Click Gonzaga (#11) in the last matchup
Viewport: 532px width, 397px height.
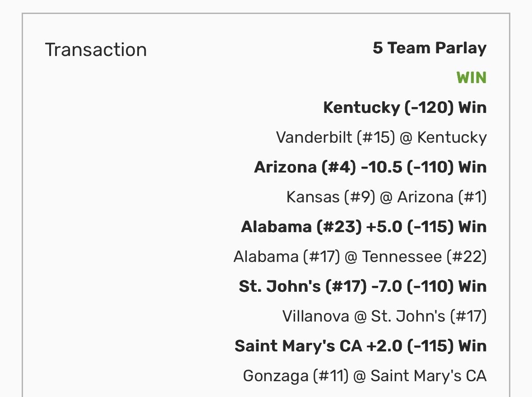(x=296, y=376)
